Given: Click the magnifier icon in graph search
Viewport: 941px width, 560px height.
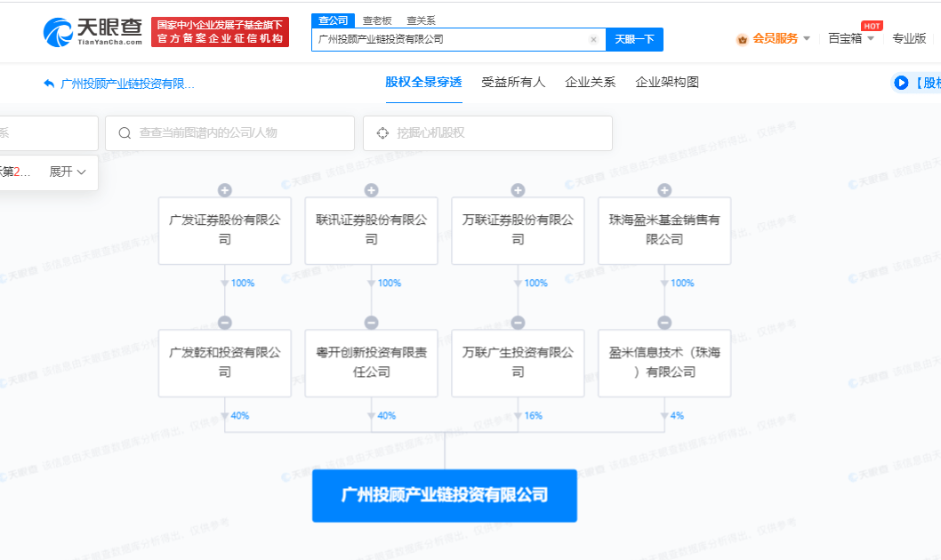Looking at the screenshot, I should [125, 133].
